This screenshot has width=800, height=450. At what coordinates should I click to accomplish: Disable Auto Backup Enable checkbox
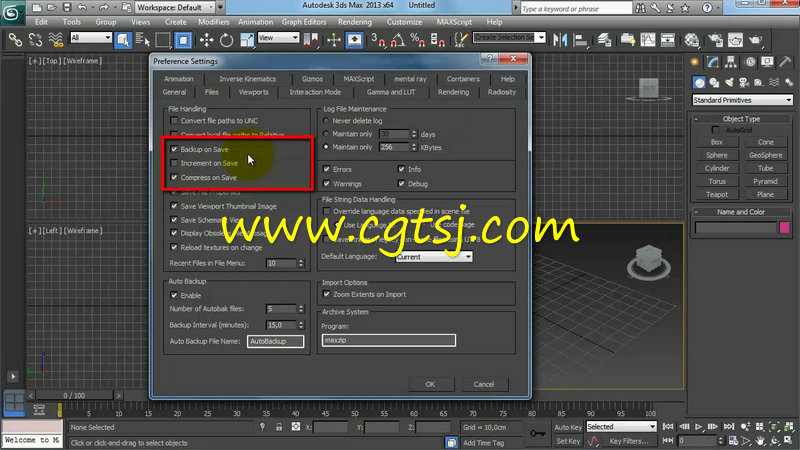pos(174,295)
